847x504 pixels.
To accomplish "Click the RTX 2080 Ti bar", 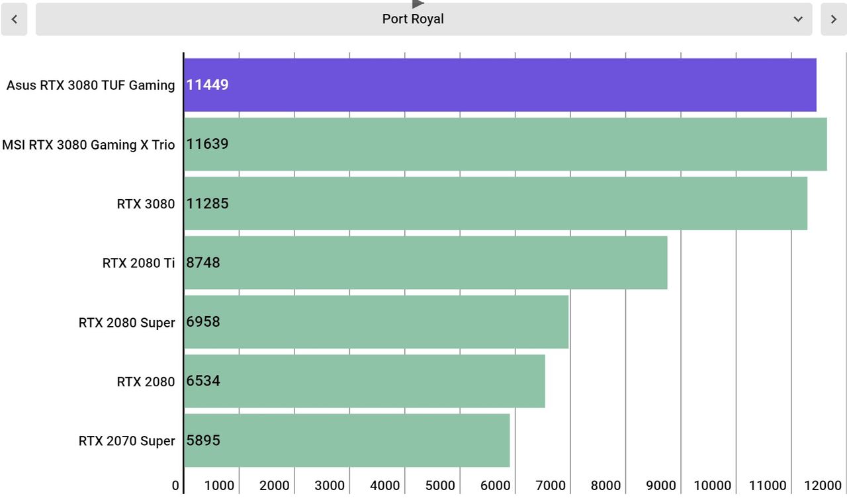I will (x=425, y=263).
